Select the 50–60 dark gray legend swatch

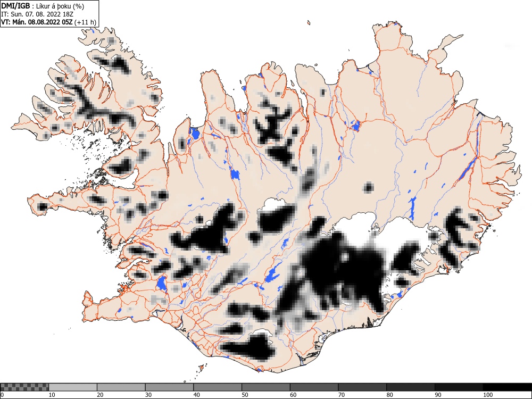point(266,387)
